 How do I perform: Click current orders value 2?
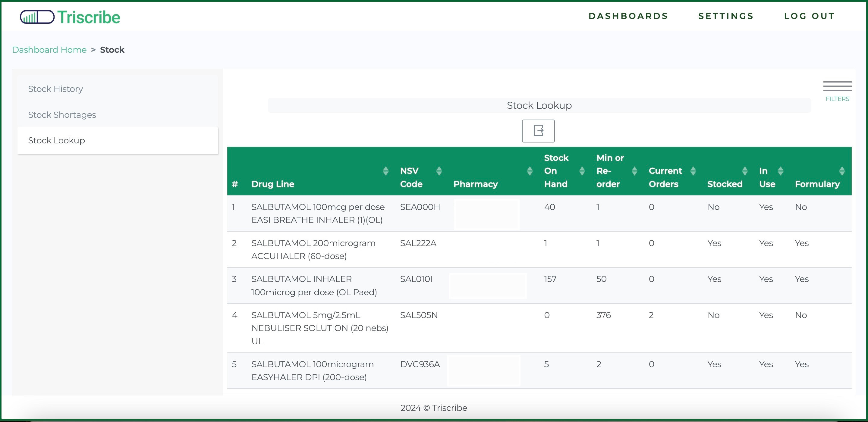(651, 315)
